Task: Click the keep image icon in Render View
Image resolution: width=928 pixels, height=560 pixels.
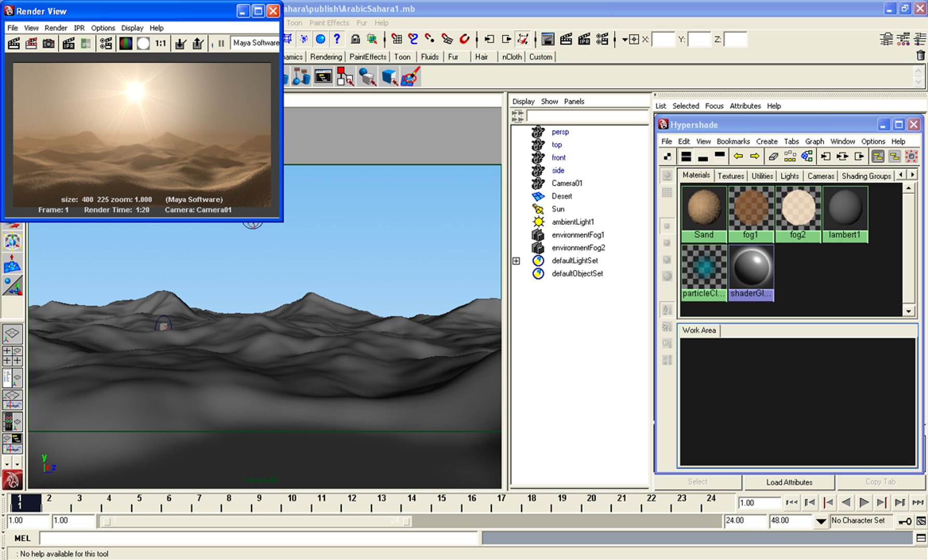Action: [x=180, y=44]
